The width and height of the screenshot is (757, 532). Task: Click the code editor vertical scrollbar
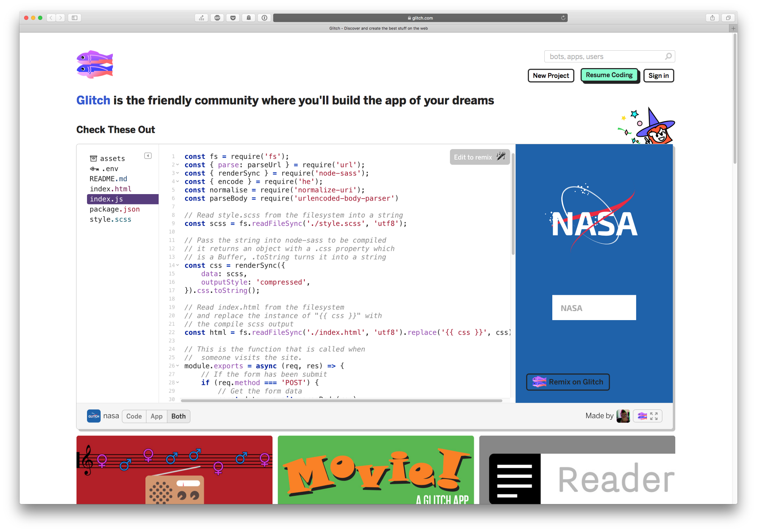click(x=513, y=204)
